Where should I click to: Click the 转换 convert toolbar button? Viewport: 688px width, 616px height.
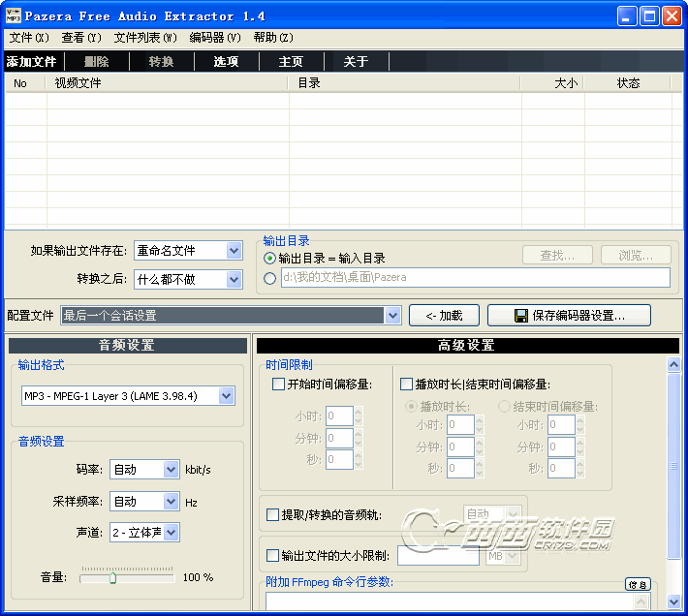click(161, 62)
